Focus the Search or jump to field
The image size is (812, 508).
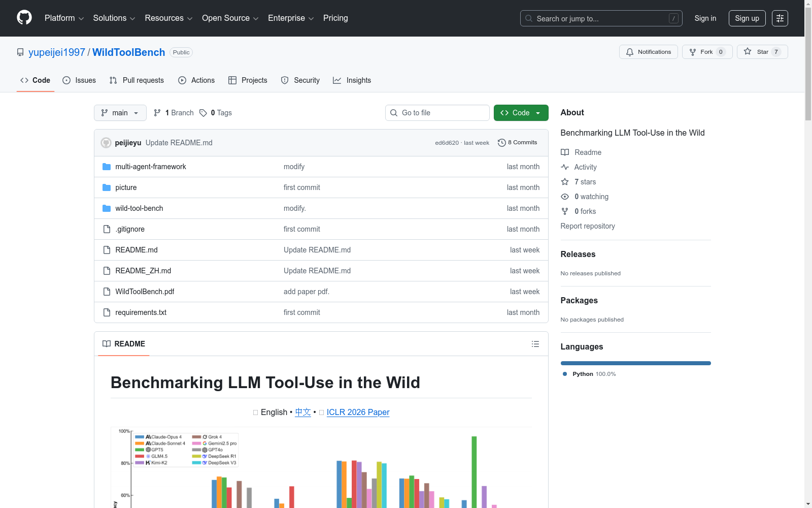601,18
